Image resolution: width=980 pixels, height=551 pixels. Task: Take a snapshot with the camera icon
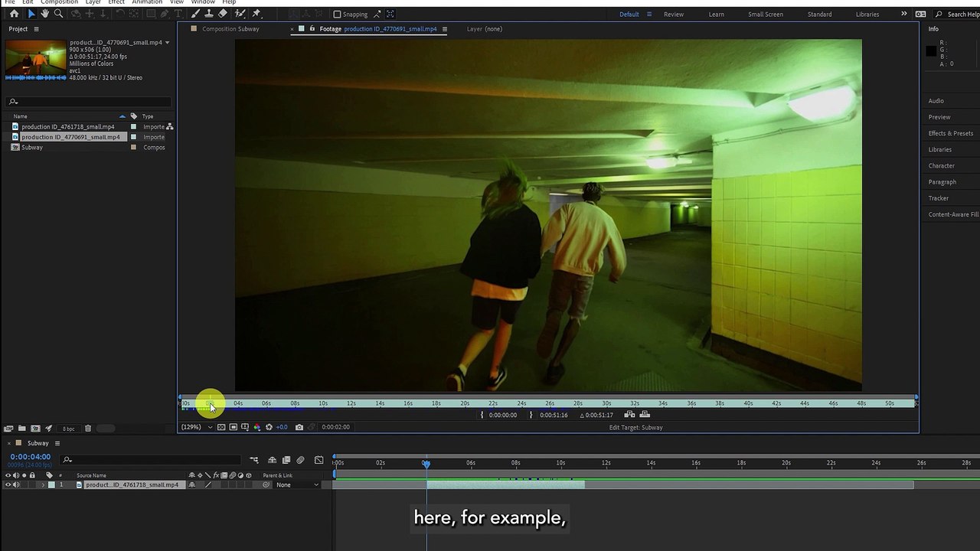(299, 427)
